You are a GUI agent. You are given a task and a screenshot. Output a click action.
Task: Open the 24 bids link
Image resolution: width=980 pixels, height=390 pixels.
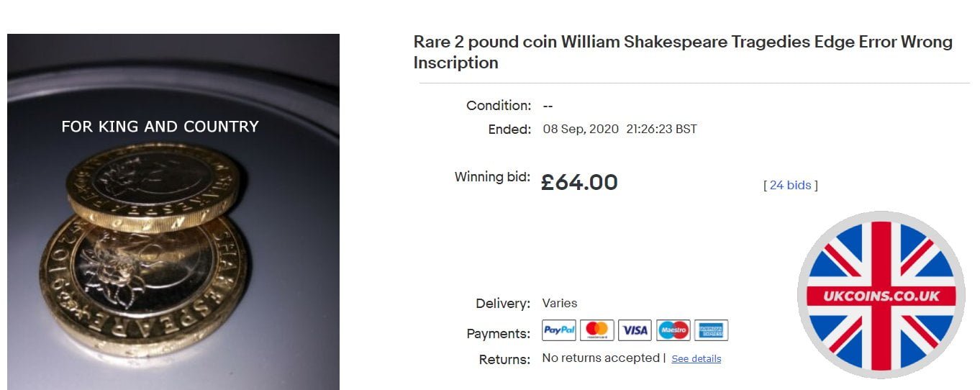coord(790,185)
